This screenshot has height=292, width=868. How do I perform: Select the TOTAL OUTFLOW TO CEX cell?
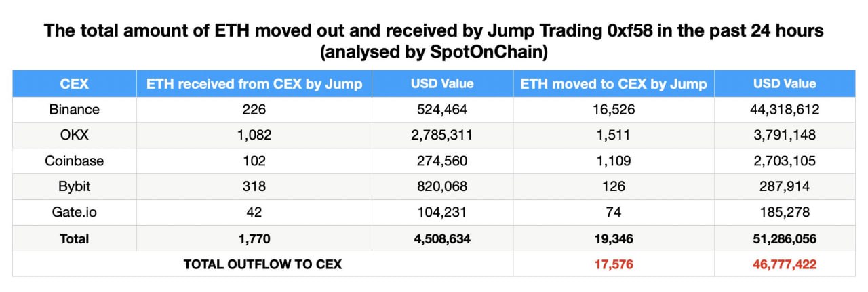[x=263, y=264]
